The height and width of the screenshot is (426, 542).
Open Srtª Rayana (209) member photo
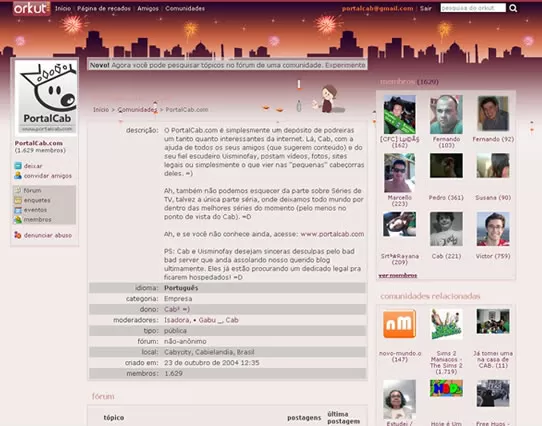point(400,224)
